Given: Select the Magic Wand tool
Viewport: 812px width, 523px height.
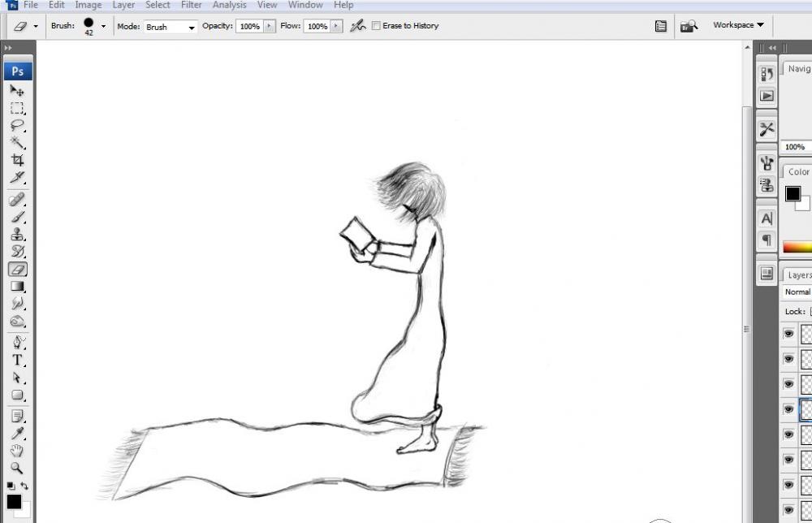Looking at the screenshot, I should [x=17, y=142].
